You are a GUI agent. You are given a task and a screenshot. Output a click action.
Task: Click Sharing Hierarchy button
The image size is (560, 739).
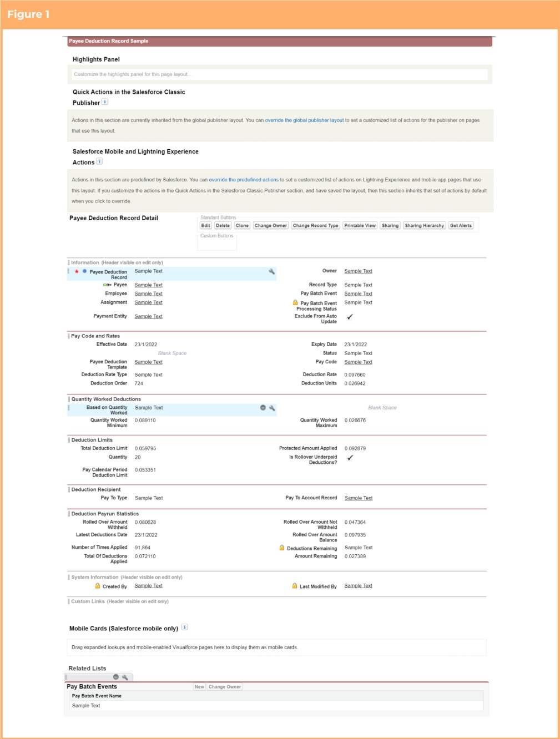coord(425,226)
